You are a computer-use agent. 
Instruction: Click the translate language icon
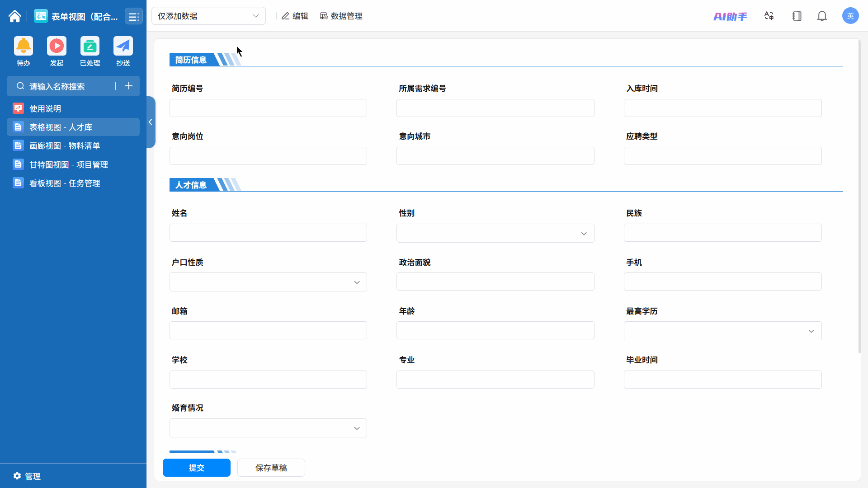point(769,16)
